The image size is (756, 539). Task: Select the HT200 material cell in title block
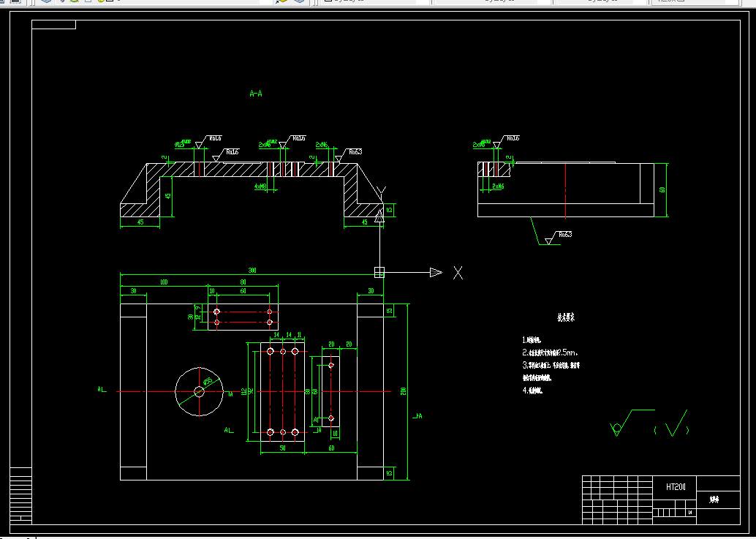point(676,487)
